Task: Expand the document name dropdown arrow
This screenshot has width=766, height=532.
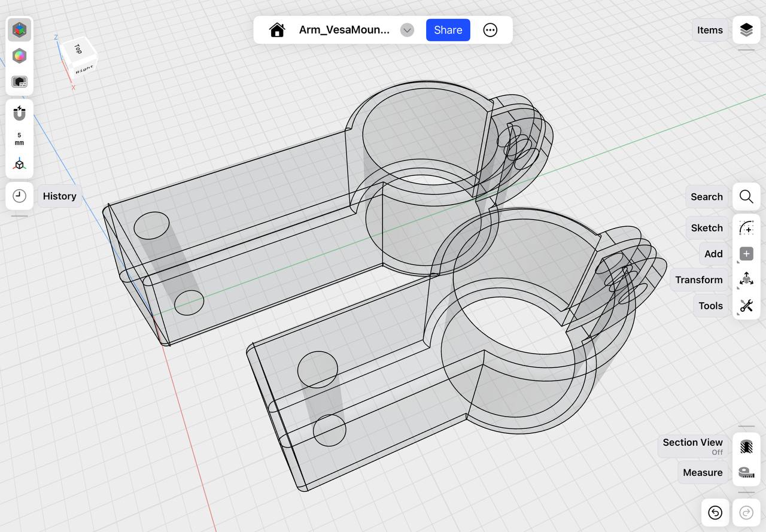Action: [x=407, y=30]
